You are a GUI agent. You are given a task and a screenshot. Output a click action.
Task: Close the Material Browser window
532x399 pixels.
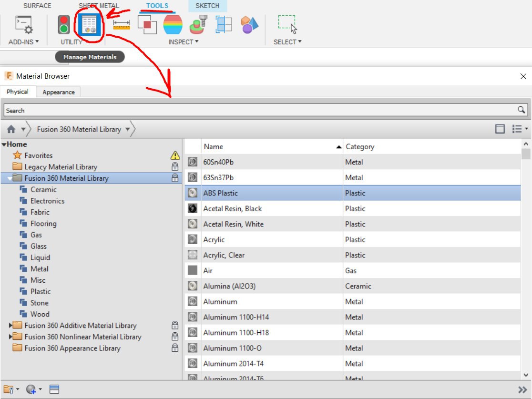point(523,76)
